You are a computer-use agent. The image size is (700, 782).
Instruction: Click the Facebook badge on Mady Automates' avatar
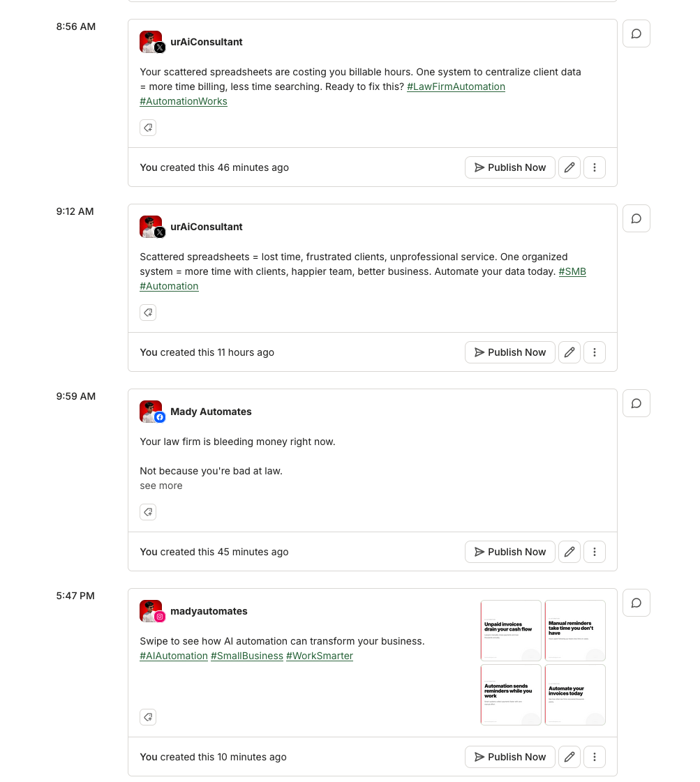click(160, 417)
